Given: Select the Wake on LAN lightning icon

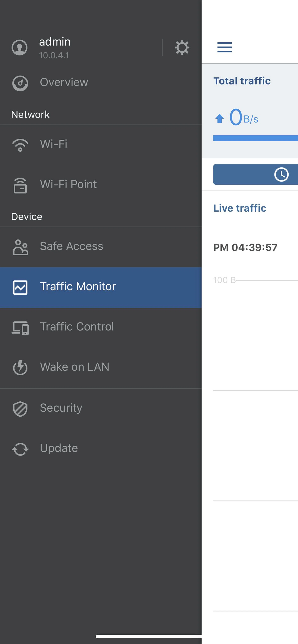Looking at the screenshot, I should pos(20,368).
